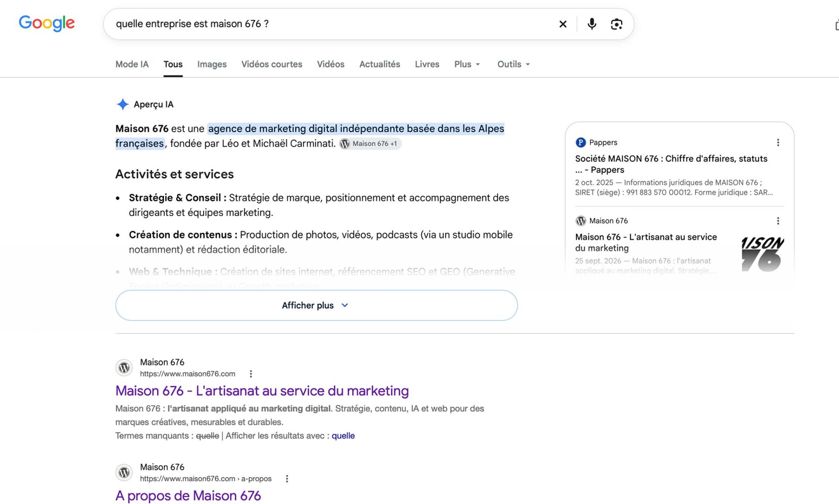Image resolution: width=839 pixels, height=504 pixels.
Task: Click the Aperçu IA sparkle icon
Action: click(123, 104)
